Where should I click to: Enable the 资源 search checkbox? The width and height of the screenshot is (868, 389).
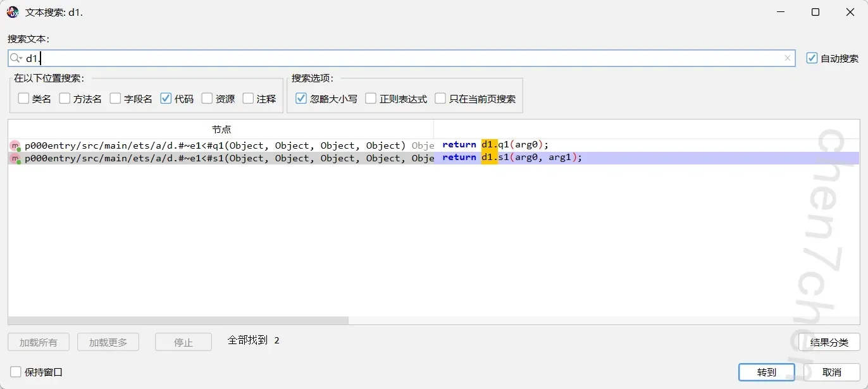point(207,99)
